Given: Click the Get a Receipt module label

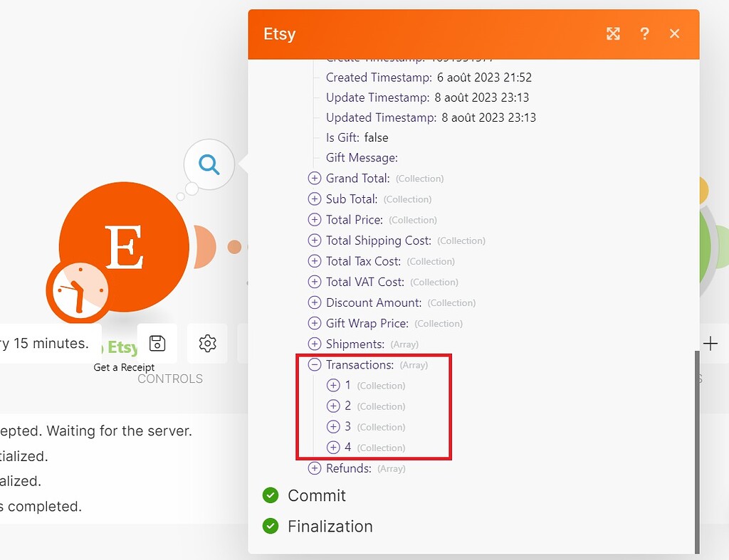Looking at the screenshot, I should pyautogui.click(x=124, y=367).
